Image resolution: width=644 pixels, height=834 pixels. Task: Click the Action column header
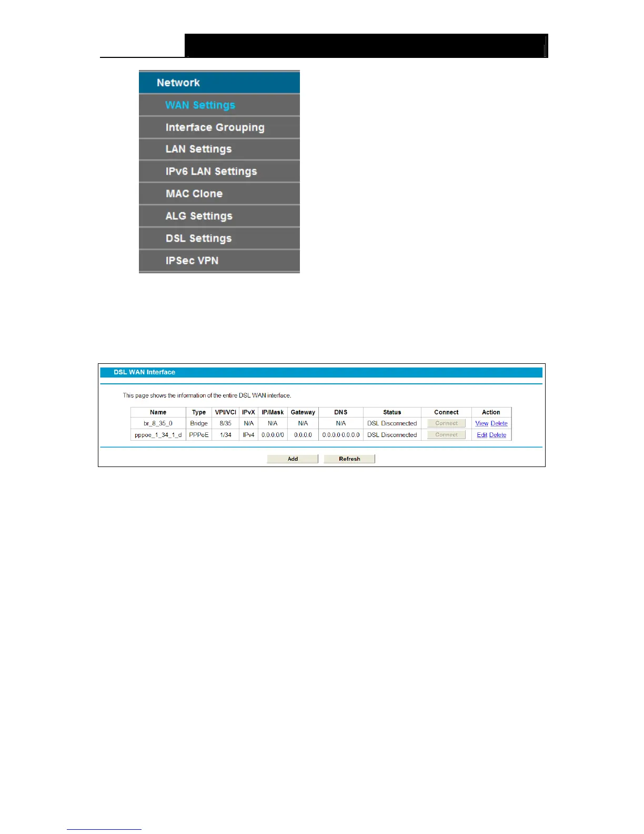tap(491, 412)
